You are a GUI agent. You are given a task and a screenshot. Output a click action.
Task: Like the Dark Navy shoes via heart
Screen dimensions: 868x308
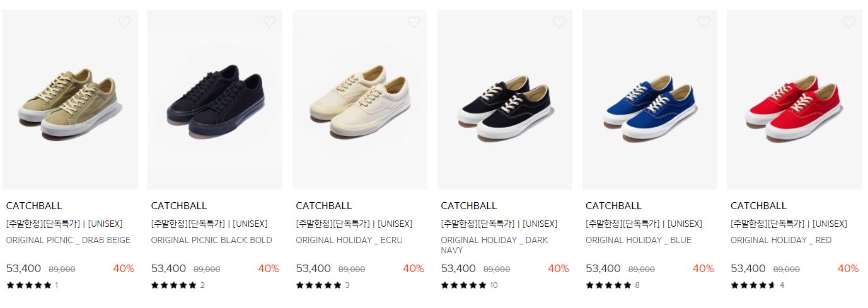(559, 23)
